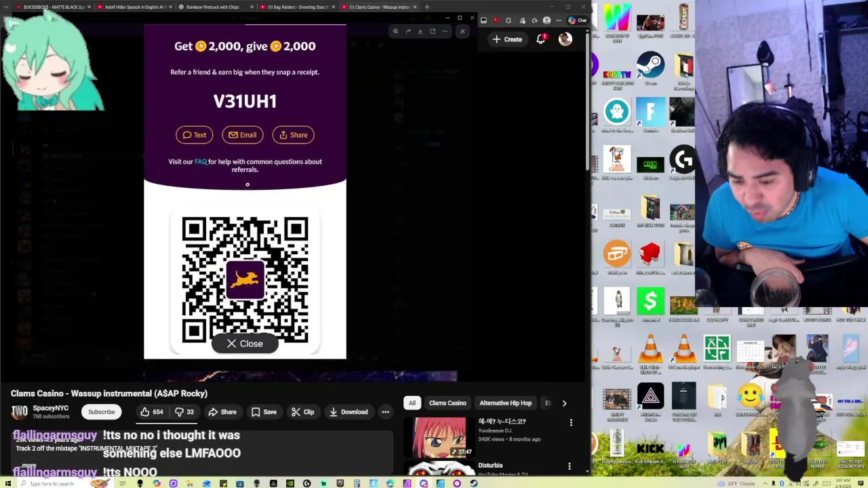Like the video with 654 likes
868x488 pixels.
tap(151, 412)
